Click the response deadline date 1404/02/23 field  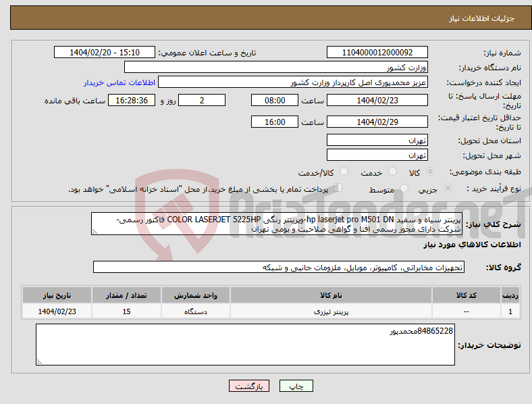377,100
